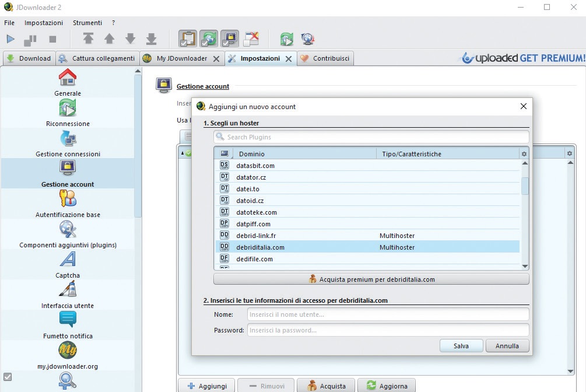Close the Impostazioni tab
Viewport: 586px width, 392px height.
pos(289,59)
